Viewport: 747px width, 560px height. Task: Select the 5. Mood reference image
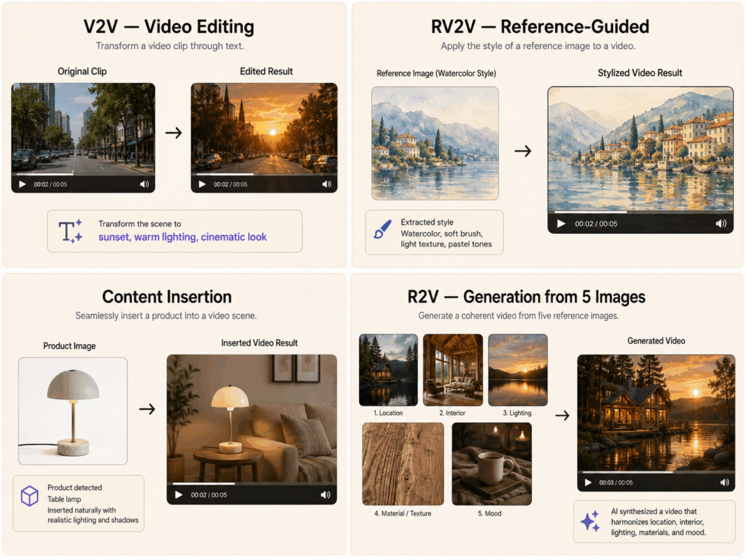[492, 464]
